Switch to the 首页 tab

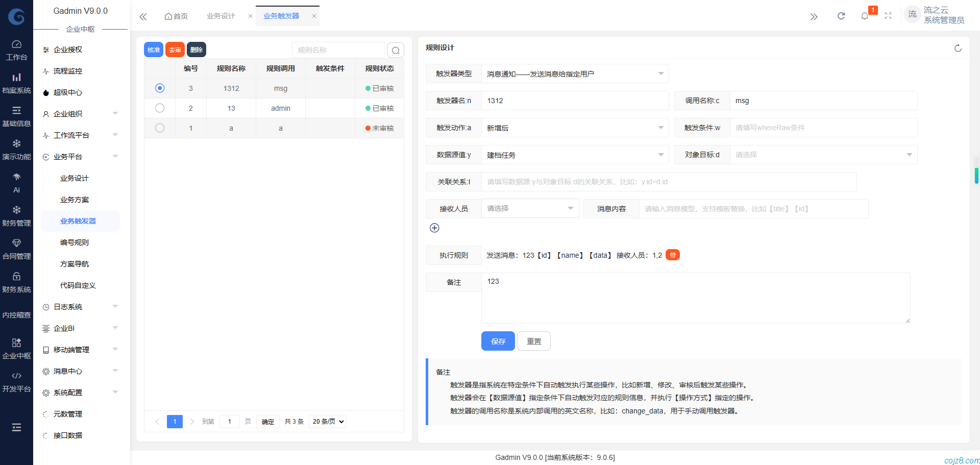click(176, 16)
